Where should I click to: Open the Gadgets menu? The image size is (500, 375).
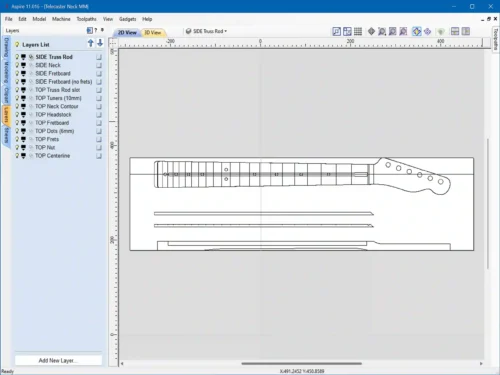(x=128, y=19)
